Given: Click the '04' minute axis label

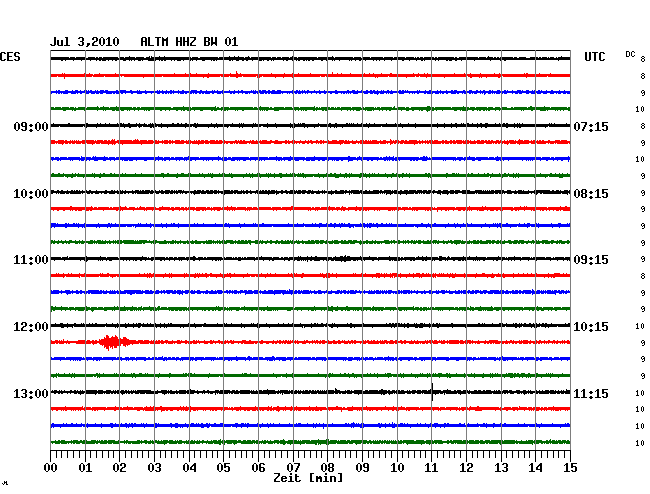Looking at the screenshot, I should [x=189, y=467].
